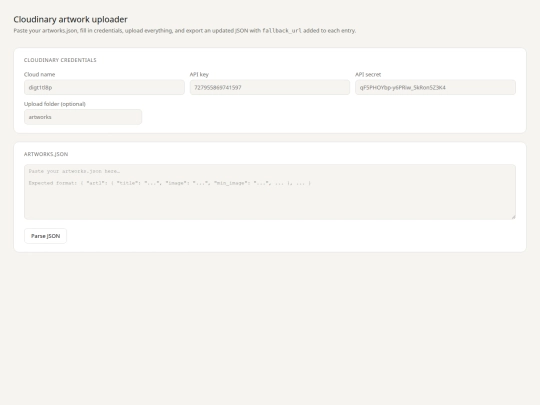
Task: Click the CLOUDINARY CREDENTIALS section label
Action: [x=60, y=60]
